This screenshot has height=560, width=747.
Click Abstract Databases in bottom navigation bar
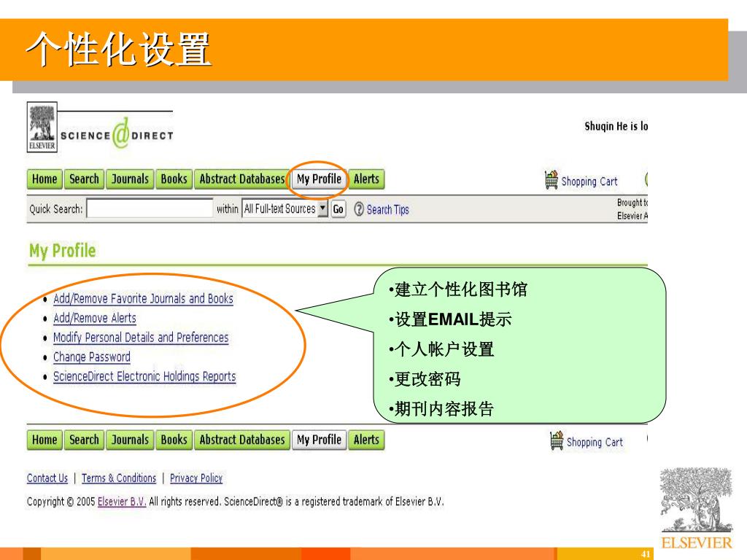pos(242,440)
